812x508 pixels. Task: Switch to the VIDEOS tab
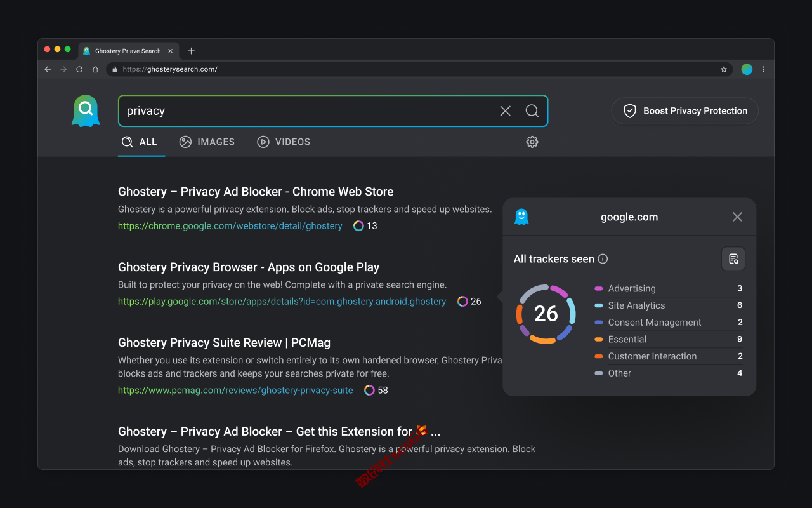coord(284,142)
